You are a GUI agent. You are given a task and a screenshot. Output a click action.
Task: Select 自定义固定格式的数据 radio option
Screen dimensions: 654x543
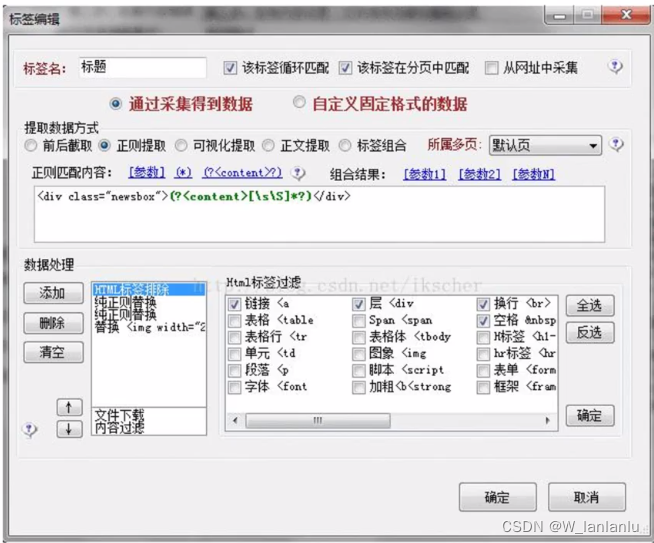coord(299,102)
